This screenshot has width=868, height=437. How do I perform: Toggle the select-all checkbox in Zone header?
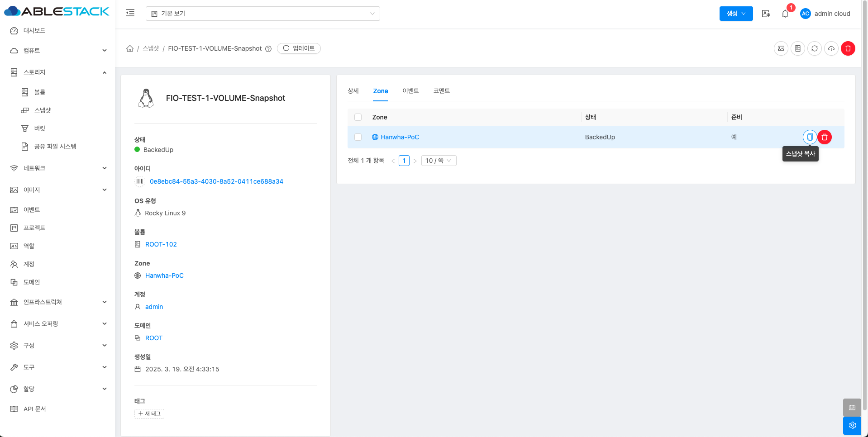click(358, 117)
